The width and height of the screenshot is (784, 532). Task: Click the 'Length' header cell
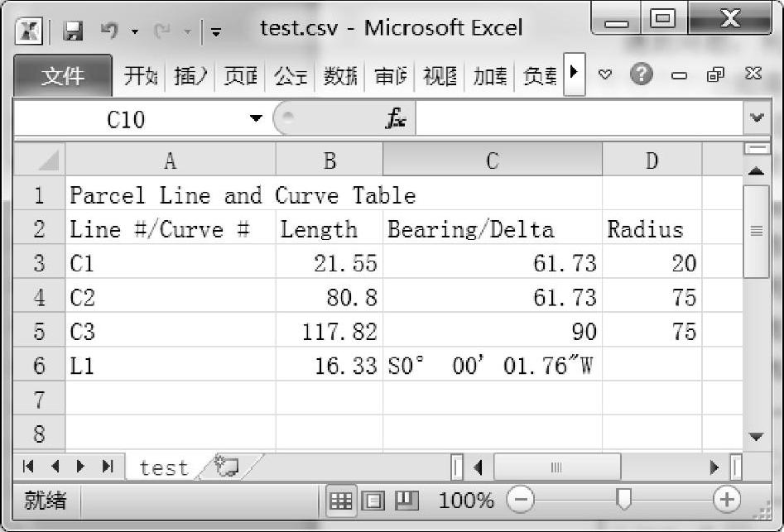coord(329,229)
